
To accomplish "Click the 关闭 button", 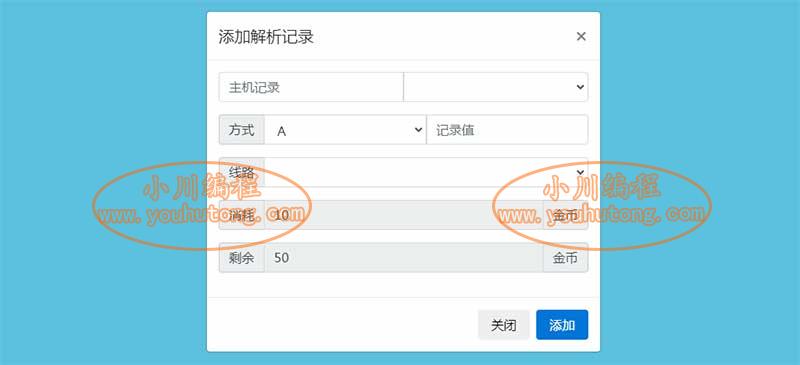I will pos(504,325).
